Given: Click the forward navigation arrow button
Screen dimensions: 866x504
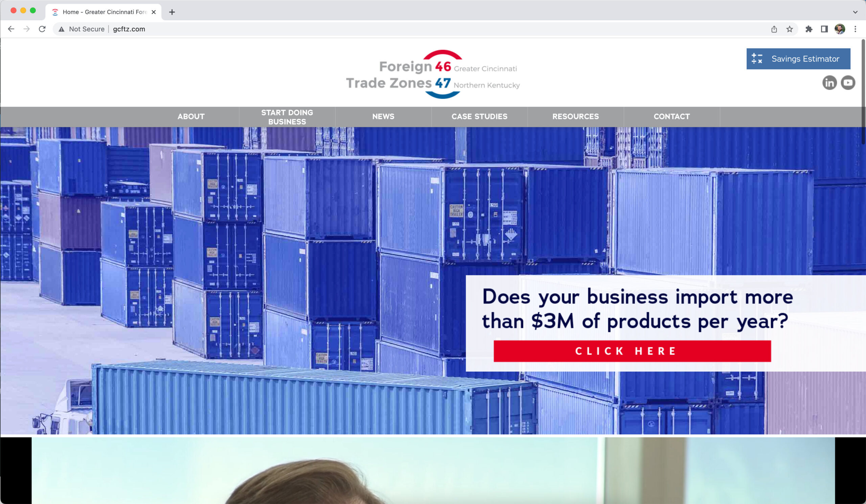Looking at the screenshot, I should point(26,28).
